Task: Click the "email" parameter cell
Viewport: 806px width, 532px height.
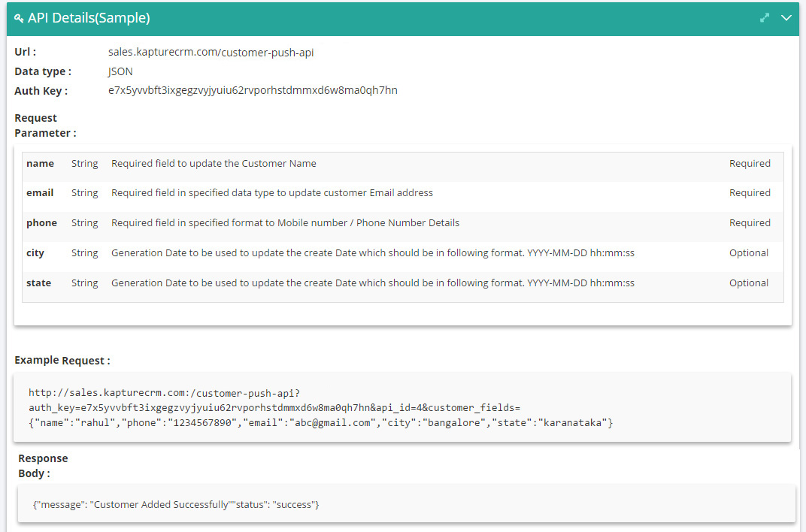Action: pos(40,192)
